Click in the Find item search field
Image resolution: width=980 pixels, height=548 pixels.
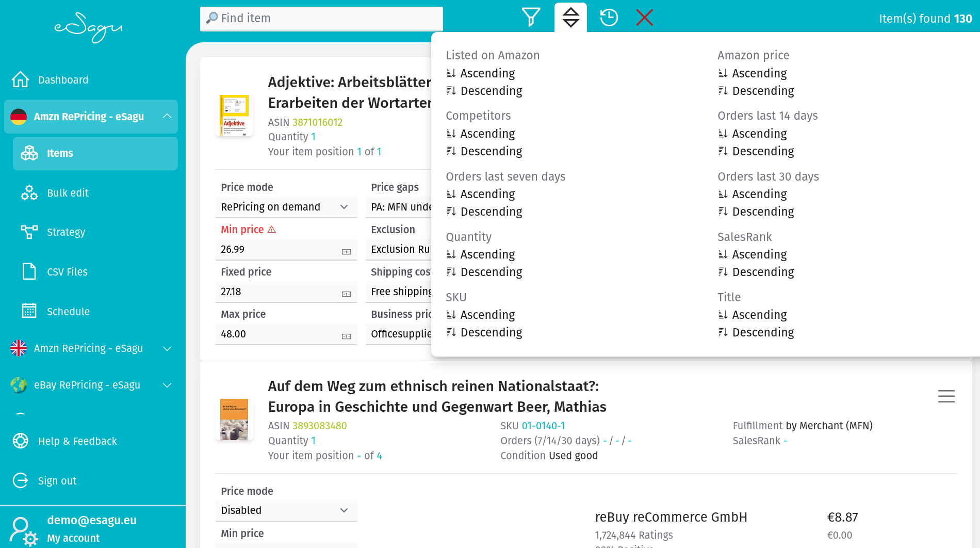[321, 19]
